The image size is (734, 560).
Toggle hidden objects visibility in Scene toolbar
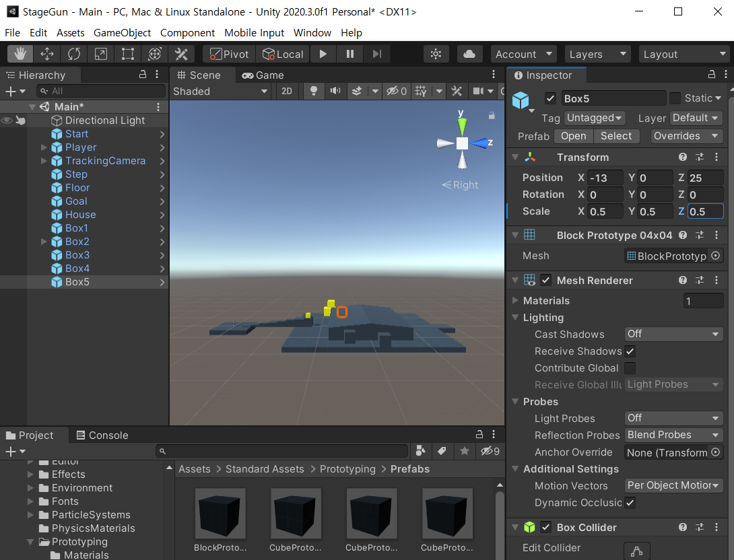click(397, 92)
